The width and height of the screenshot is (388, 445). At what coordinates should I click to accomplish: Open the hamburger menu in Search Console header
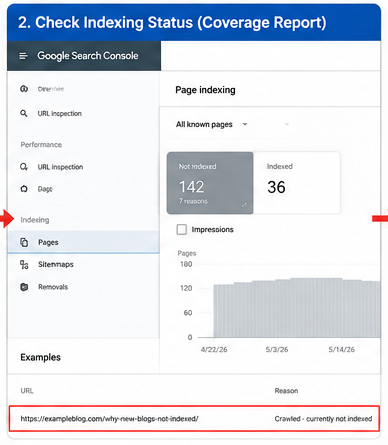coord(23,56)
